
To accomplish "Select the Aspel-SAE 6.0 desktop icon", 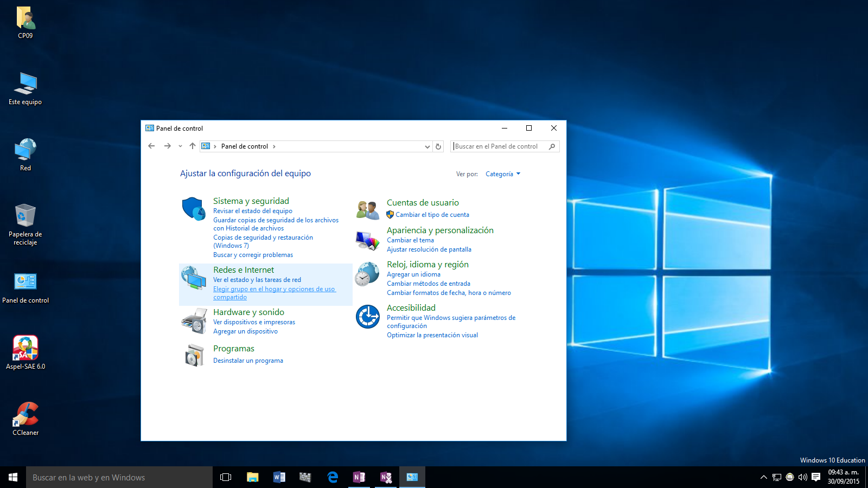I will tap(25, 352).
